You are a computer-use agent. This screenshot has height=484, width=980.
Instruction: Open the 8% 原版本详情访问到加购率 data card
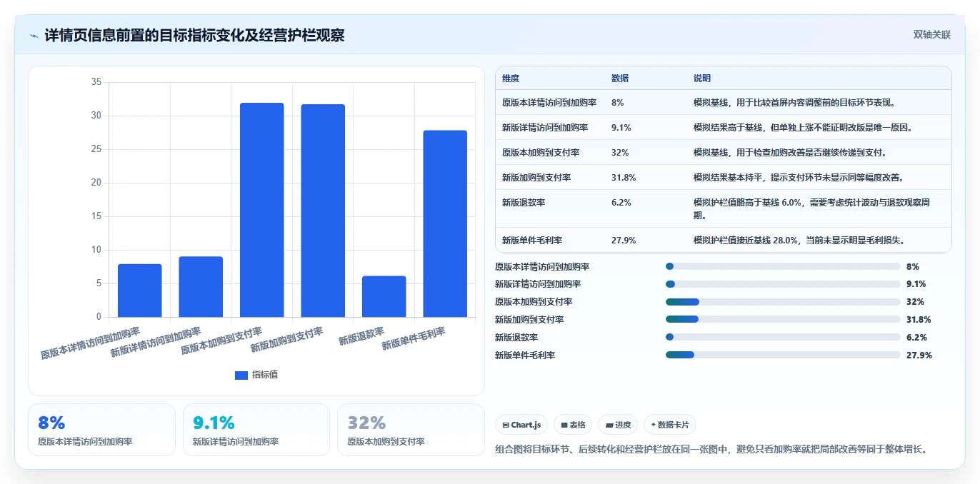[x=101, y=430]
